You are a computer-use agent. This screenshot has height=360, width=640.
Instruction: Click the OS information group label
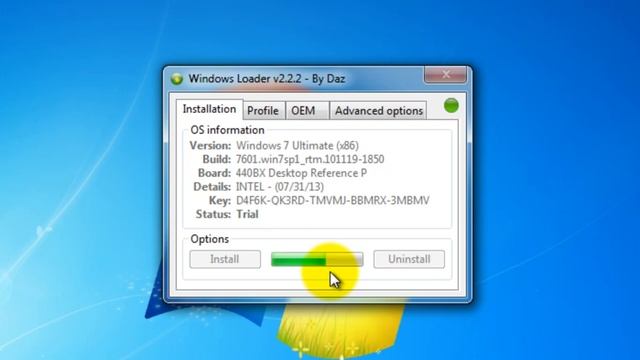coord(227,130)
